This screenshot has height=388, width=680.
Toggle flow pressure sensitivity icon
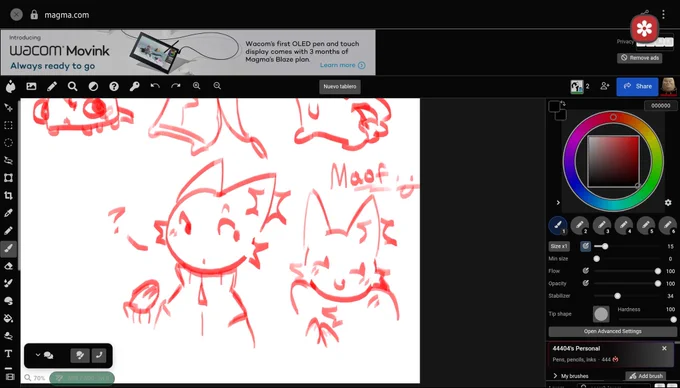click(x=585, y=271)
